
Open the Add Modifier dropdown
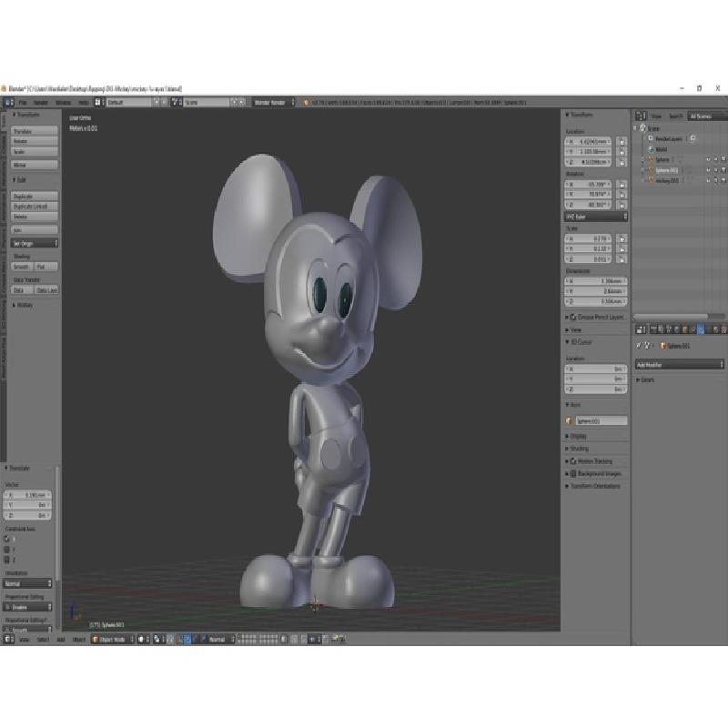point(680,364)
